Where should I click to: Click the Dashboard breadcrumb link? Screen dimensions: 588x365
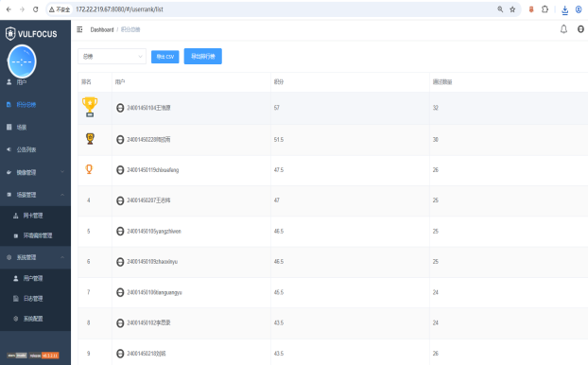(102, 29)
